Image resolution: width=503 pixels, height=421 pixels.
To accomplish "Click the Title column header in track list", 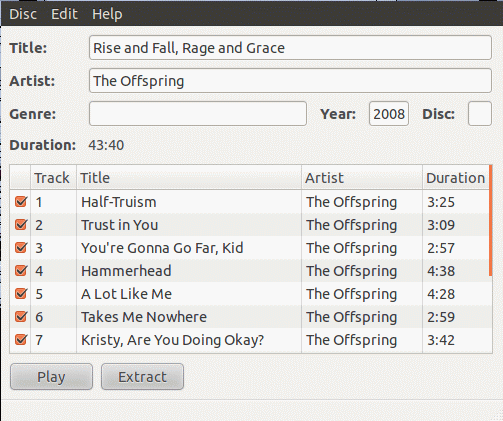I will (x=189, y=178).
